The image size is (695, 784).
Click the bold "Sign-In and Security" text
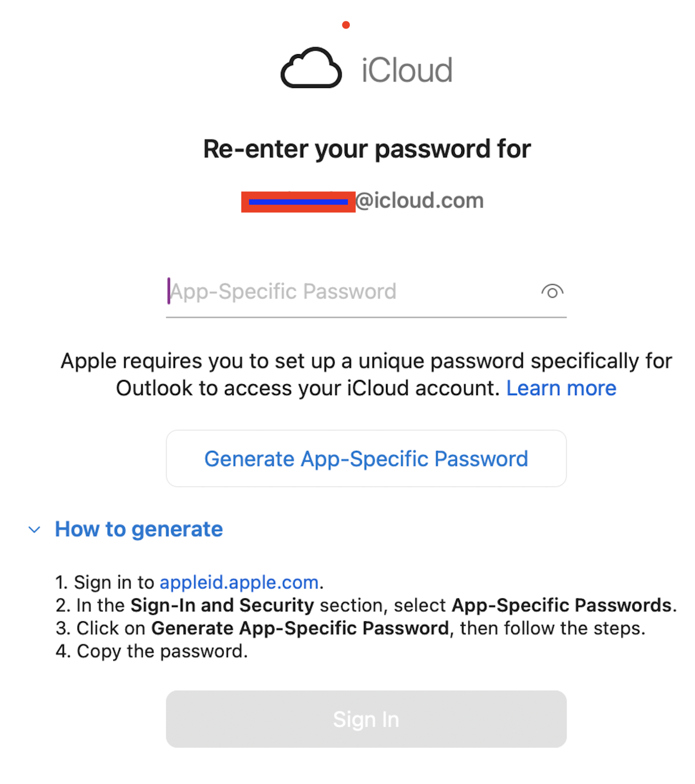(222, 605)
